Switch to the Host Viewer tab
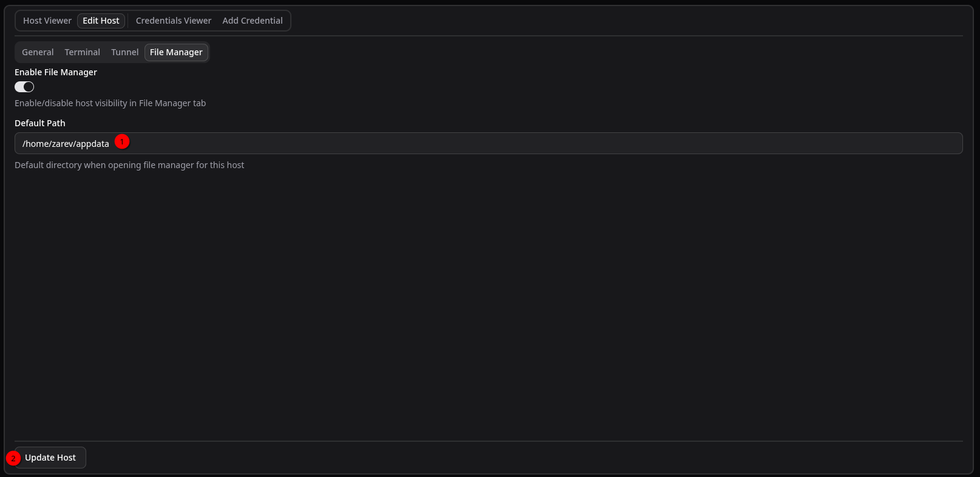This screenshot has height=477, width=980. click(47, 21)
